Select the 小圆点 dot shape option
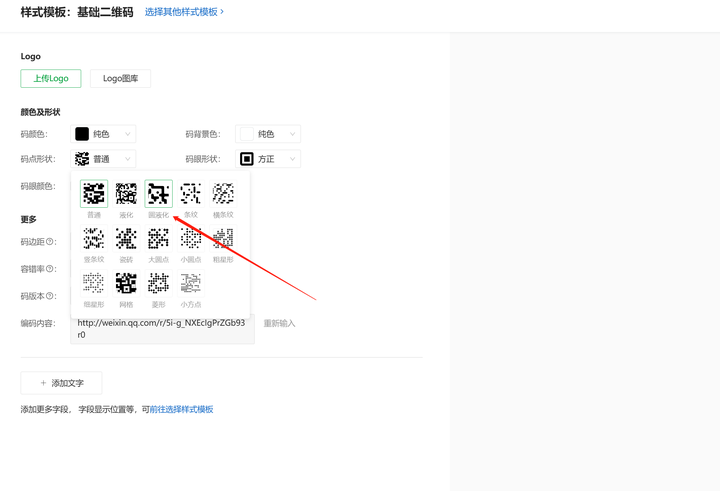The image size is (720, 491). (191, 238)
